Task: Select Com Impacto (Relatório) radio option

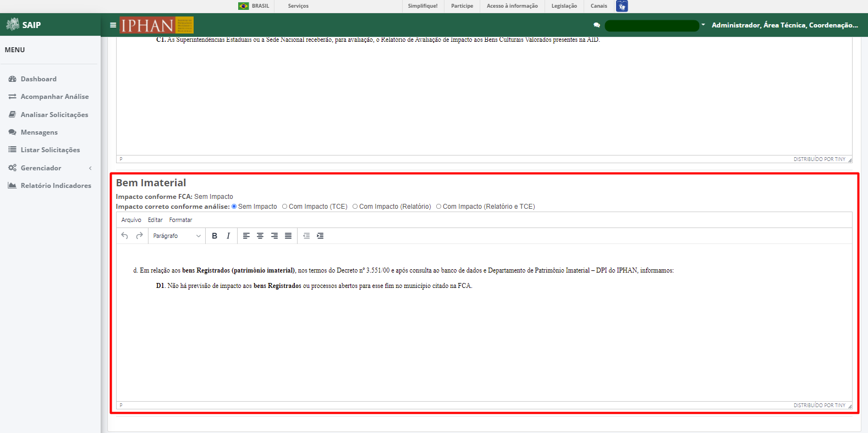Action: click(355, 207)
